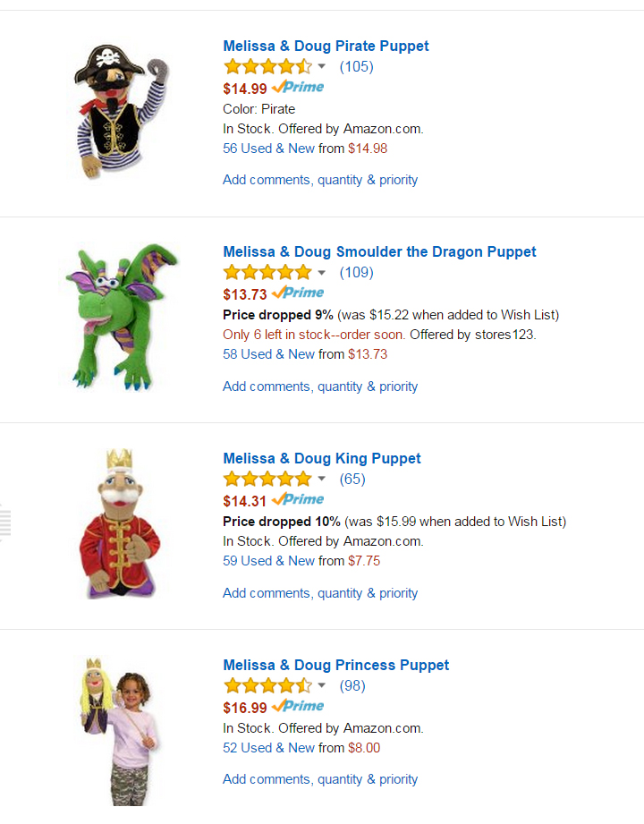Click the Pirate Puppet product image
Viewport: 644px width, 824px height.
(121, 109)
